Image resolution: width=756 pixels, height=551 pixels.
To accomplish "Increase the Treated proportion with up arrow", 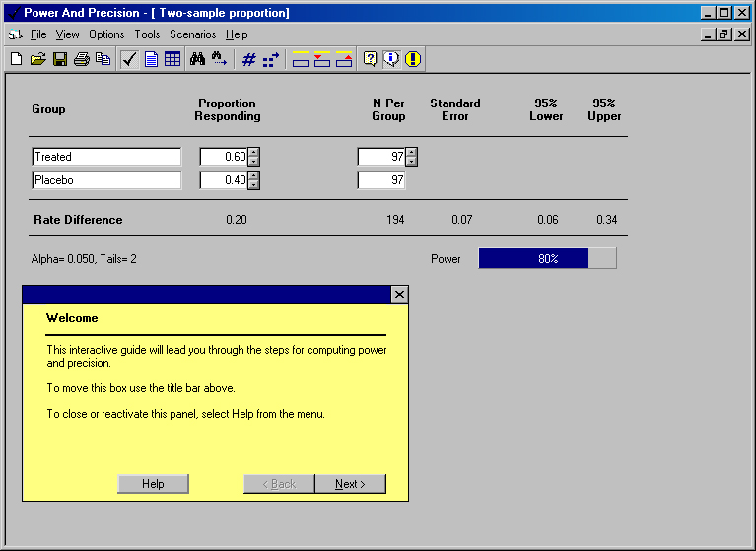I will click(253, 152).
